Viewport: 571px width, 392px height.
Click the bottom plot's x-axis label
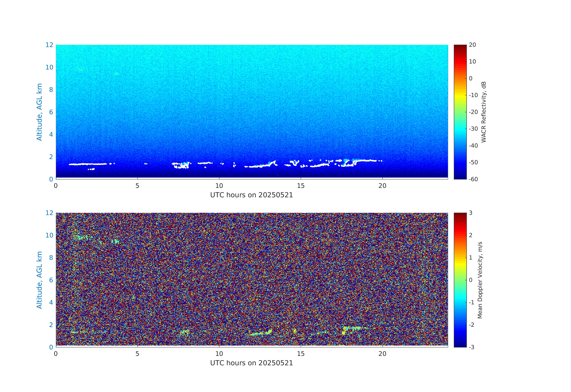pyautogui.click(x=251, y=363)
